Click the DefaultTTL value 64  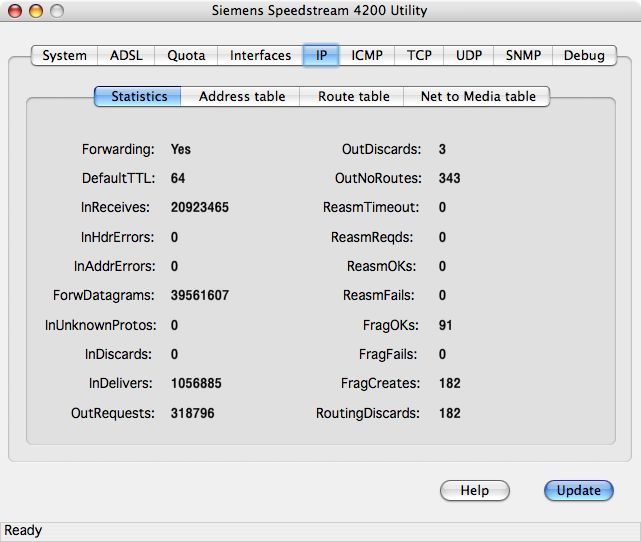[178, 178]
